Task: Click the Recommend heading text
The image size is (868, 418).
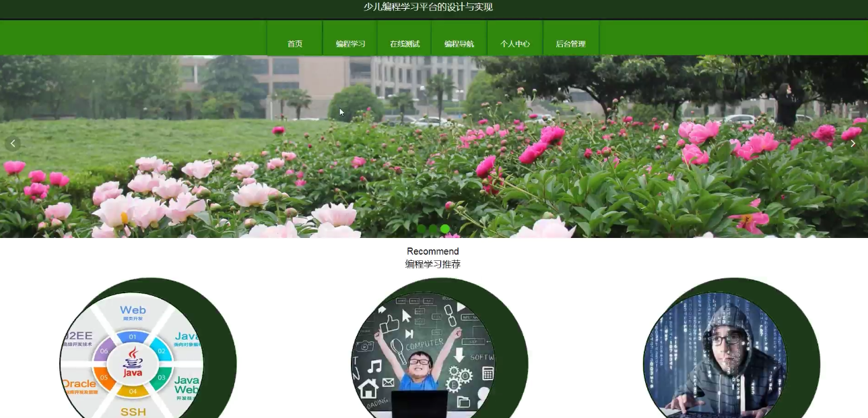Action: (x=433, y=251)
